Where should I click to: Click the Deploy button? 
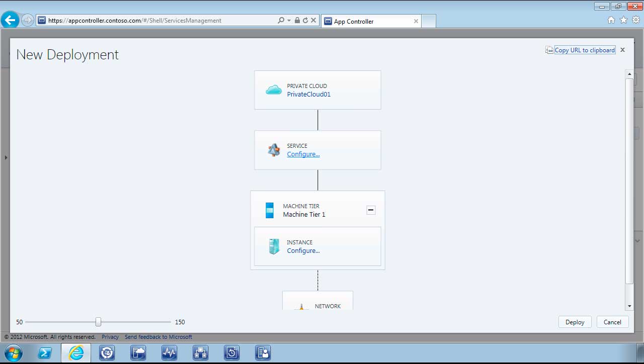point(575,322)
